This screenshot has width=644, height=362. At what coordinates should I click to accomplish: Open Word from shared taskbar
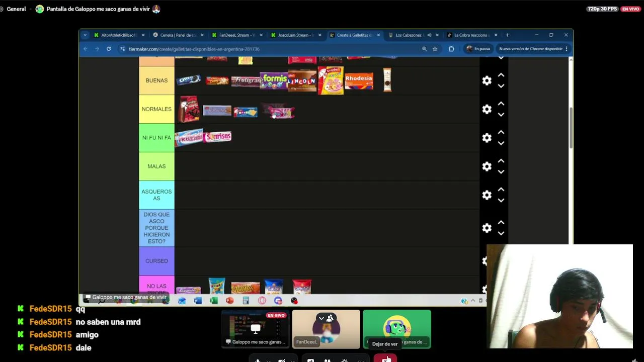[x=198, y=301]
